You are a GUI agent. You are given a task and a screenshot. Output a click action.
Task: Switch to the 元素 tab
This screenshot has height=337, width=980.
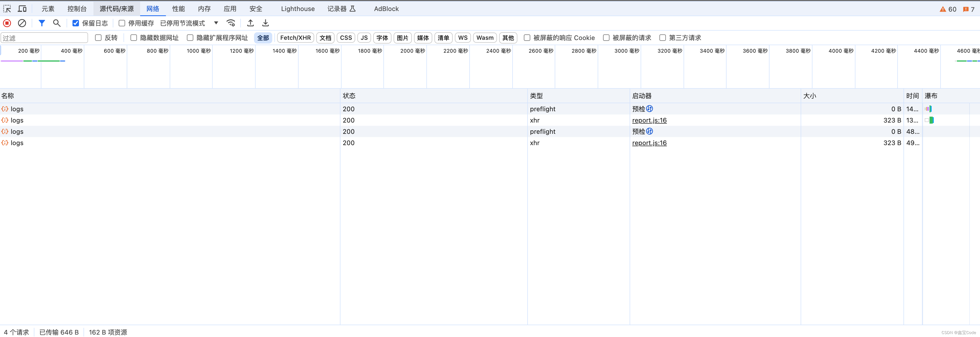(x=48, y=9)
